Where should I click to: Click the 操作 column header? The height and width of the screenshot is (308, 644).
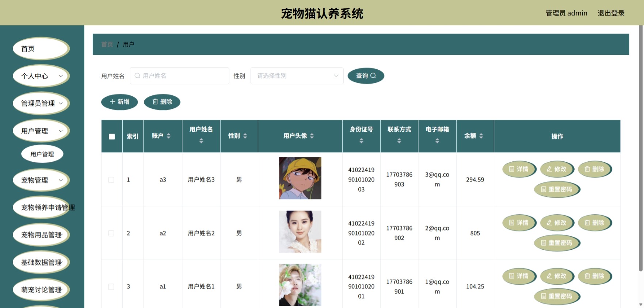click(x=557, y=136)
